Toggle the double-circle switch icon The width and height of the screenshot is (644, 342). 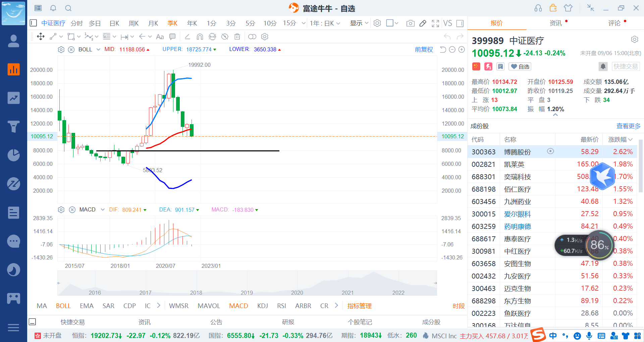point(252,37)
